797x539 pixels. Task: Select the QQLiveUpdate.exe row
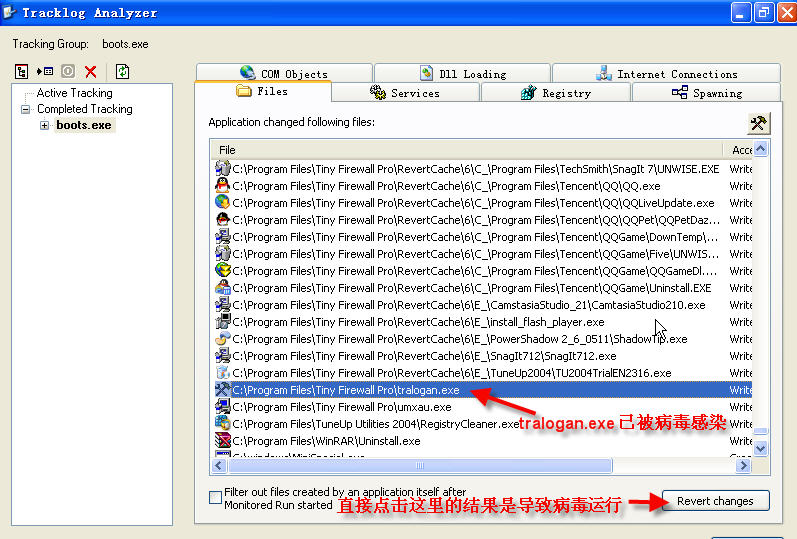point(482,203)
